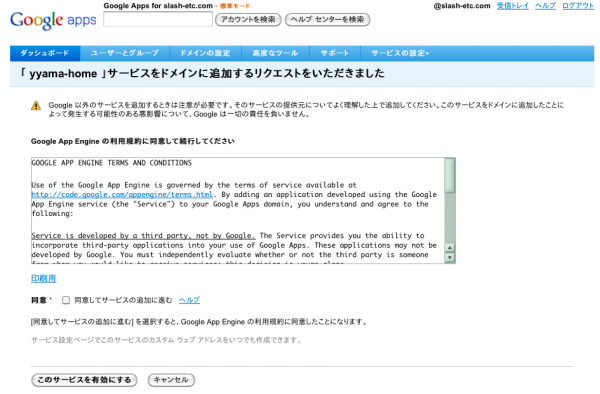The height and width of the screenshot is (394, 600).
Task: Check the 同意してサービスの追加に進む checkbox
Action: click(x=66, y=300)
